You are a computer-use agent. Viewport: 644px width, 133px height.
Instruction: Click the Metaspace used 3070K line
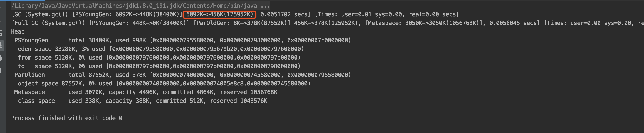point(146,92)
